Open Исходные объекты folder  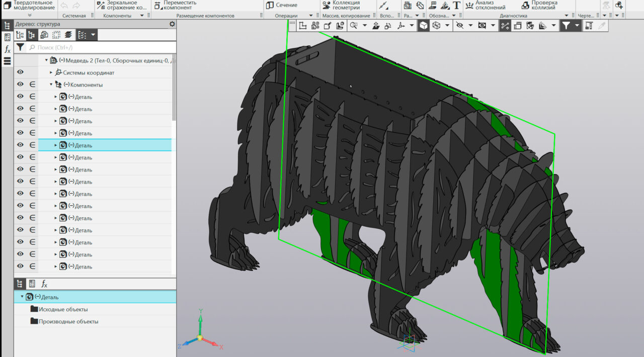pos(63,309)
